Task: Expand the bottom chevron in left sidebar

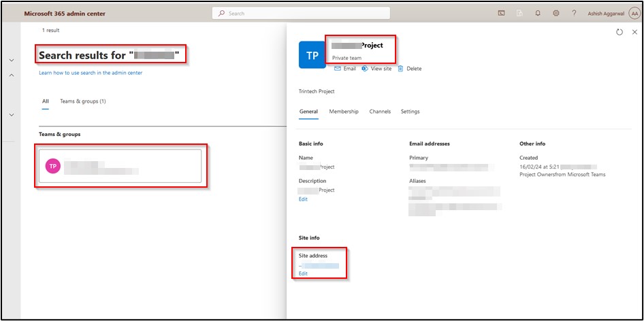Action: (x=12, y=115)
